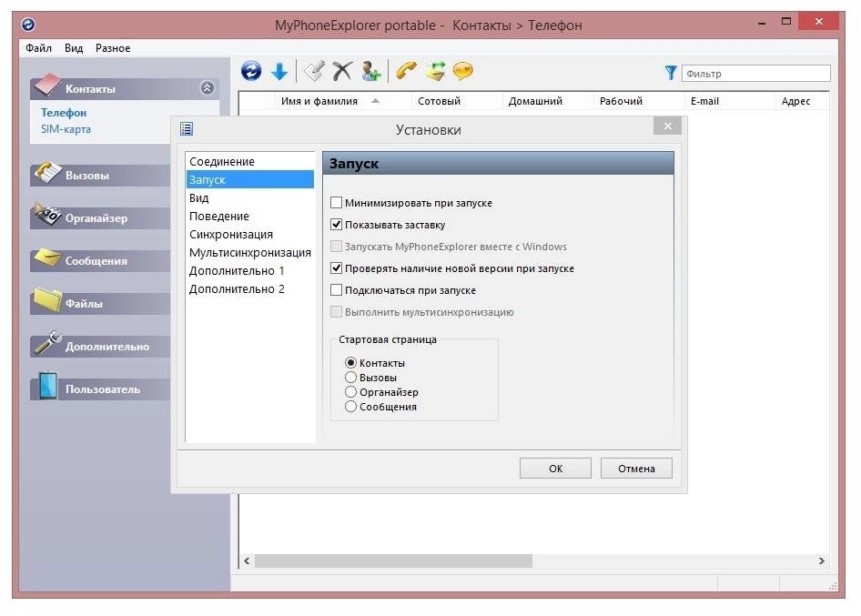This screenshot has width=861, height=616.
Task: Open the Органайзер sidebar section
Action: (100, 218)
